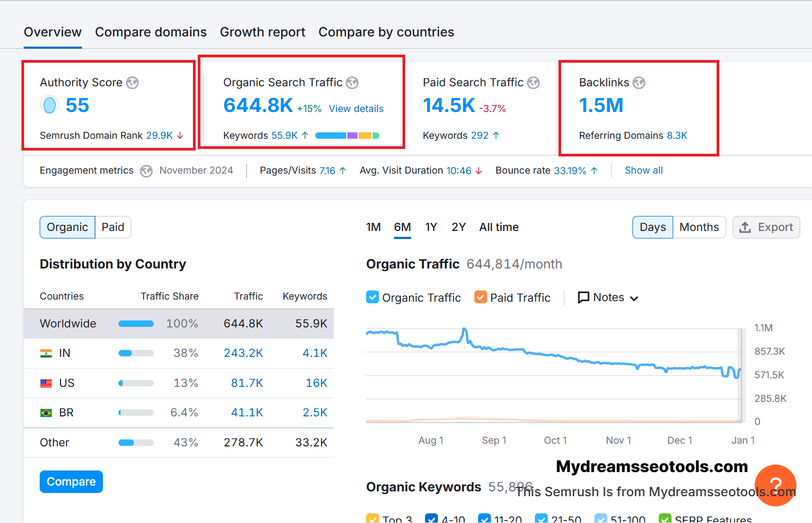This screenshot has height=523, width=812.
Task: Open BR traffic value 41.1K
Action: coord(247,413)
